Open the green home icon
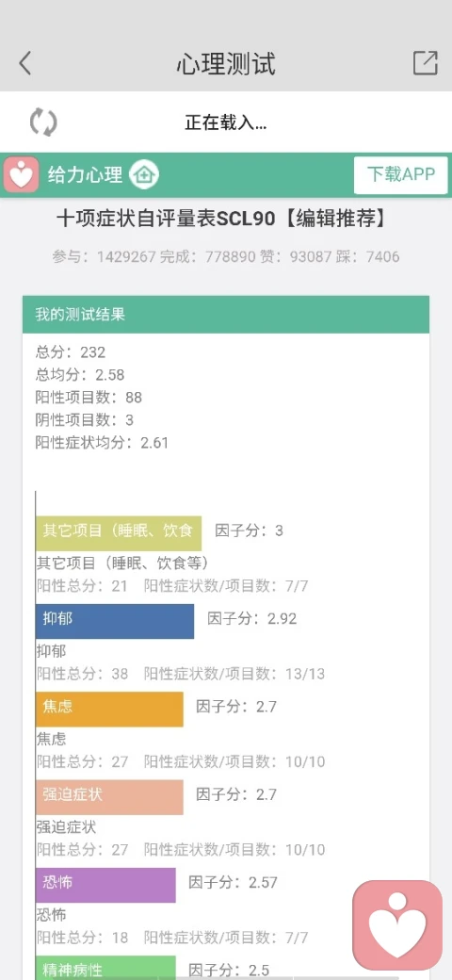The width and height of the screenshot is (452, 980). point(144,174)
